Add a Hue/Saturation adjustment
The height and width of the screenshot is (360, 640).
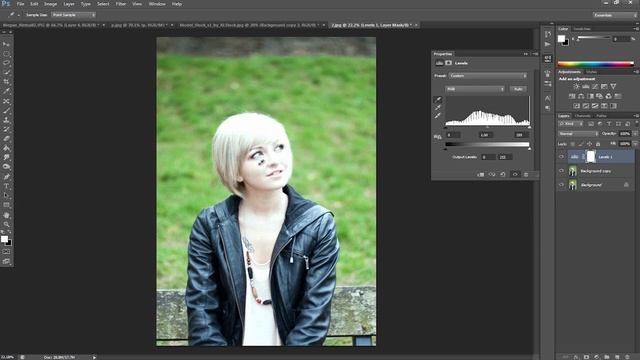pos(572,96)
